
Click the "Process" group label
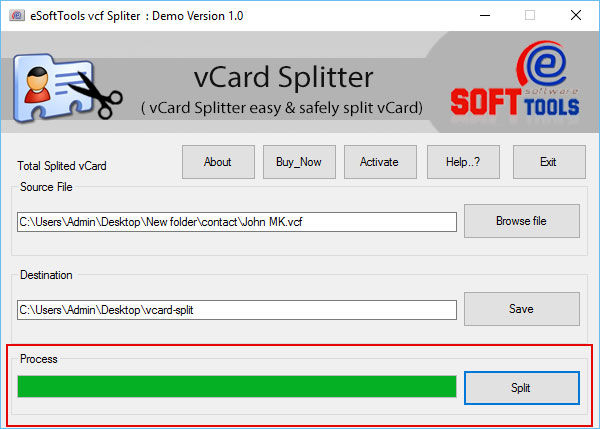39,359
